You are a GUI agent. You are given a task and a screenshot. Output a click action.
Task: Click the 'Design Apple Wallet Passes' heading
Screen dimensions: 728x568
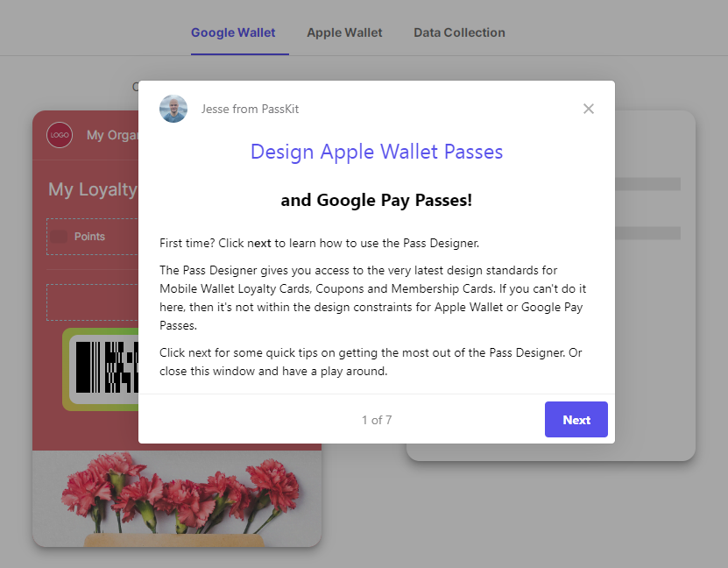point(377,152)
